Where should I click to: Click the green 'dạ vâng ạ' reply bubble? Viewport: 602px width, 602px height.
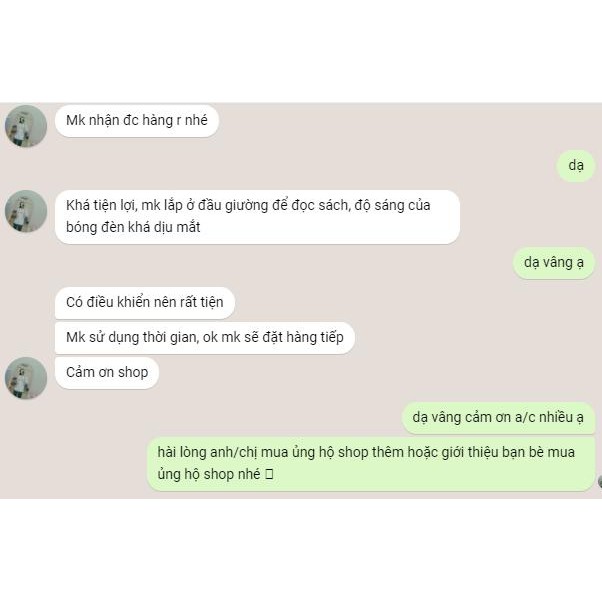[x=554, y=263]
